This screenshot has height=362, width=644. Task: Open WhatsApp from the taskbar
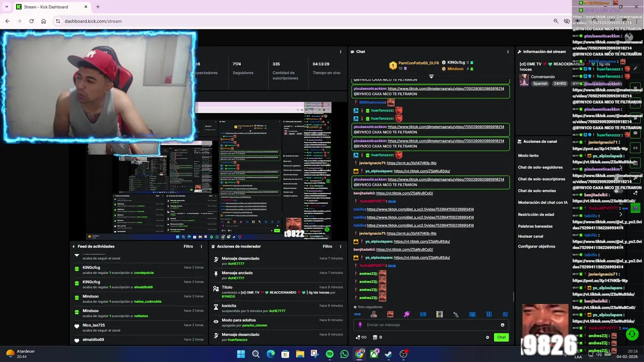coord(344,354)
